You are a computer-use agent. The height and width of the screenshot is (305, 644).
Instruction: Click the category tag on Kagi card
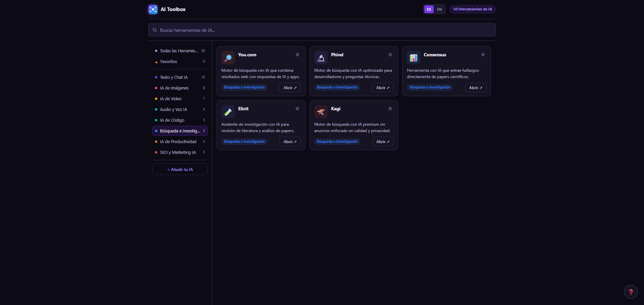pos(337,142)
